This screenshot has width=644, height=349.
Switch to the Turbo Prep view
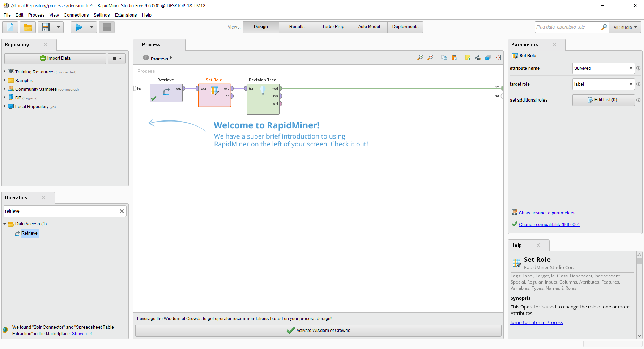coord(333,27)
